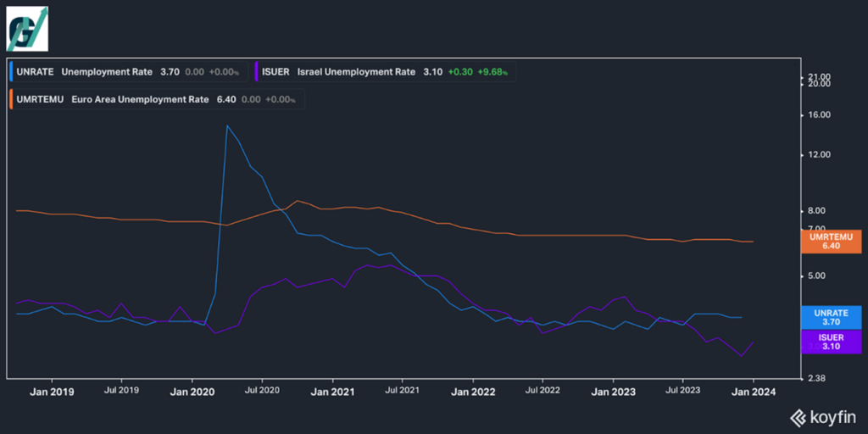
Task: Click the 8.00 y-axis value
Action: [818, 210]
